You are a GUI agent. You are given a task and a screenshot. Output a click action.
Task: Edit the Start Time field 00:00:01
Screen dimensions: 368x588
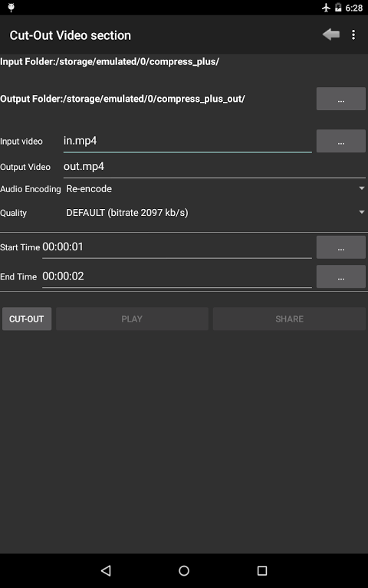coord(177,247)
